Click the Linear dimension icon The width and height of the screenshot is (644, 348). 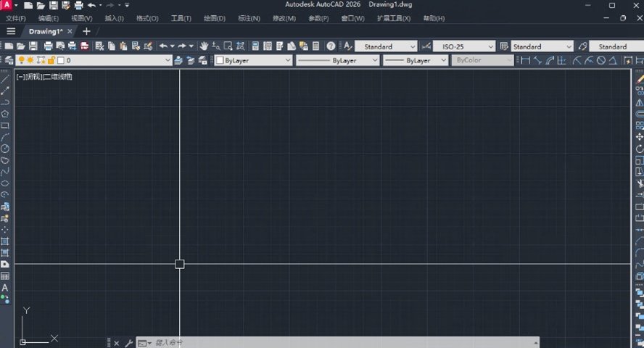pyautogui.click(x=525, y=60)
